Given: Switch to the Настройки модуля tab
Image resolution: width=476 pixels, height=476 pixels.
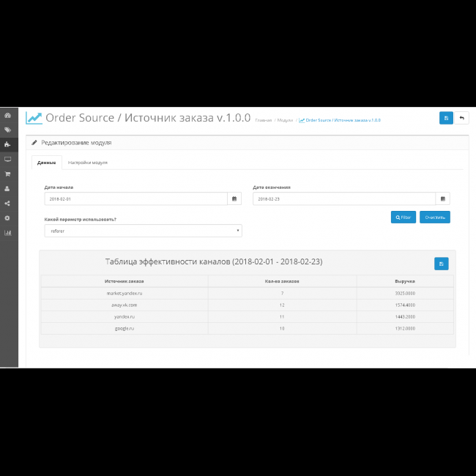Looking at the screenshot, I should 88,162.
